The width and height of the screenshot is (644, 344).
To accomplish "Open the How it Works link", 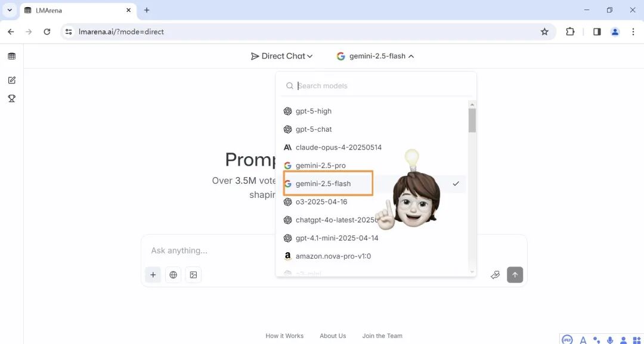I will coord(284,336).
